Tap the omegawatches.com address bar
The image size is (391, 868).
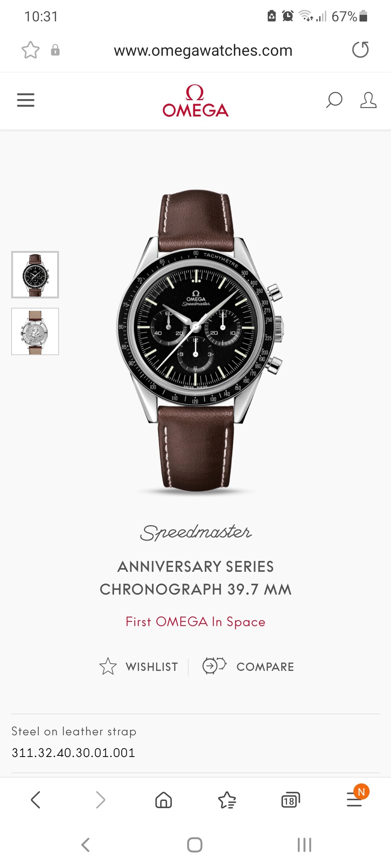click(203, 50)
